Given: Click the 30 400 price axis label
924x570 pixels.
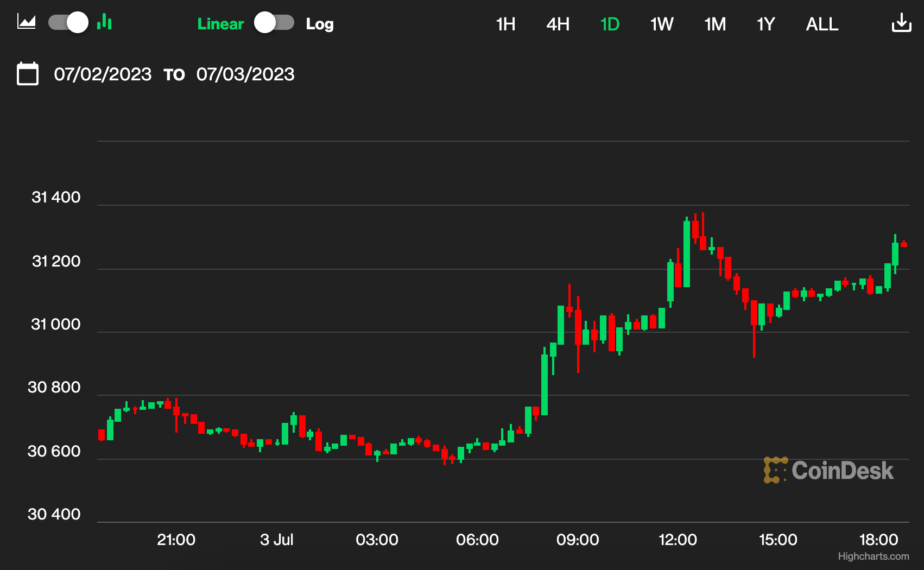Looking at the screenshot, I should tap(54, 514).
